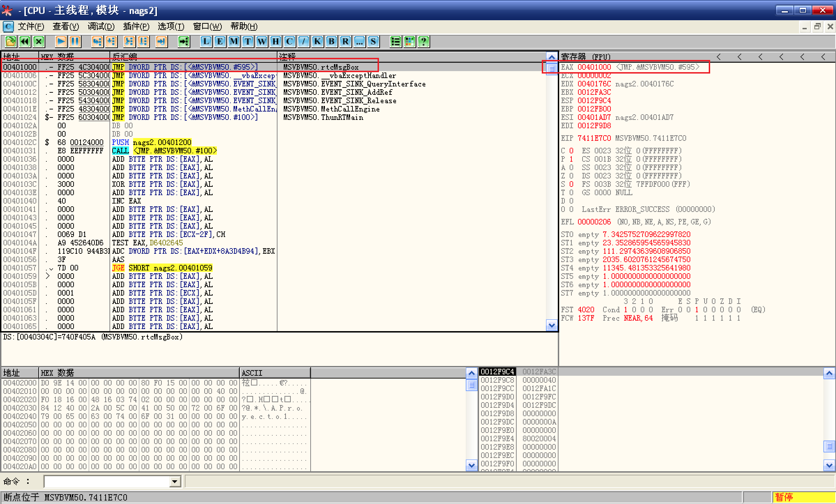
Task: Open the 调试(D) debug menu
Action: click(x=101, y=26)
